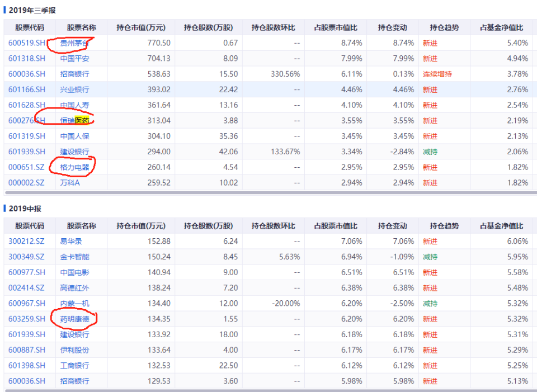Click the 42.06 shares held cell
537x392 pixels.
point(228,152)
